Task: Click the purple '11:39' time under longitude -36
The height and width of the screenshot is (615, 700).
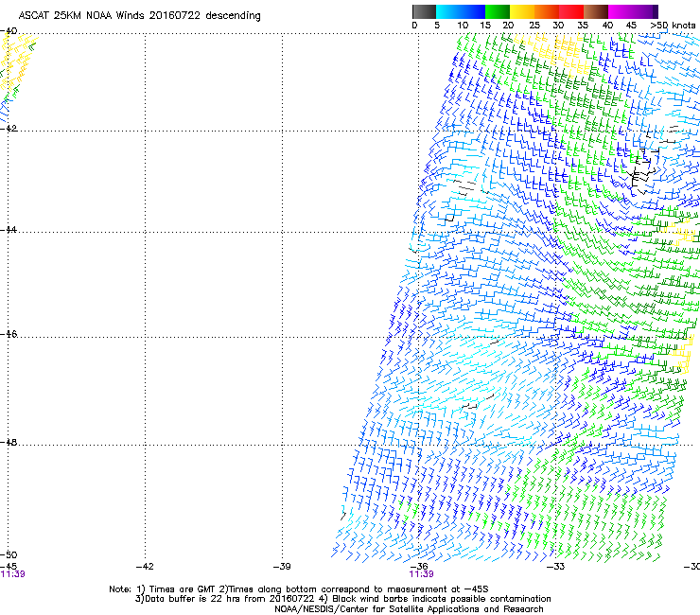Action: (422, 574)
